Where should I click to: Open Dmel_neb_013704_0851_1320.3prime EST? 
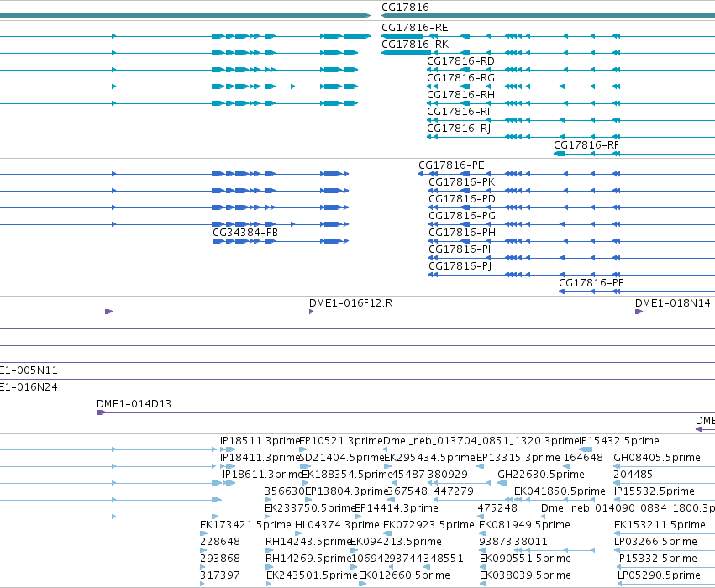tap(481, 441)
